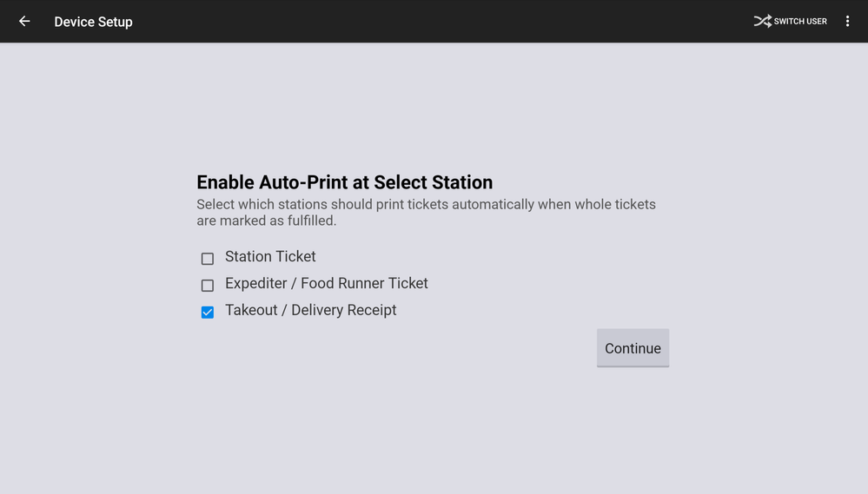Viewport: 868px width, 494px height.
Task: Go back using the arrow icon
Action: 24,22
